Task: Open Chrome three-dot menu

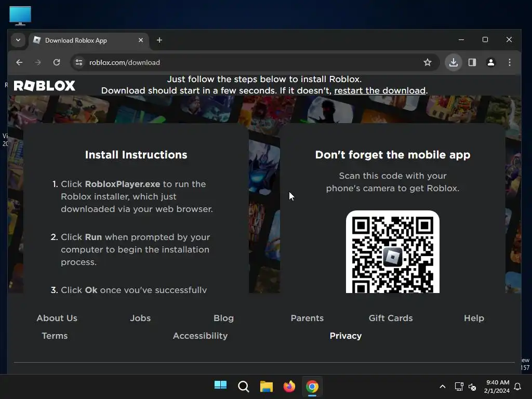Action: point(509,62)
